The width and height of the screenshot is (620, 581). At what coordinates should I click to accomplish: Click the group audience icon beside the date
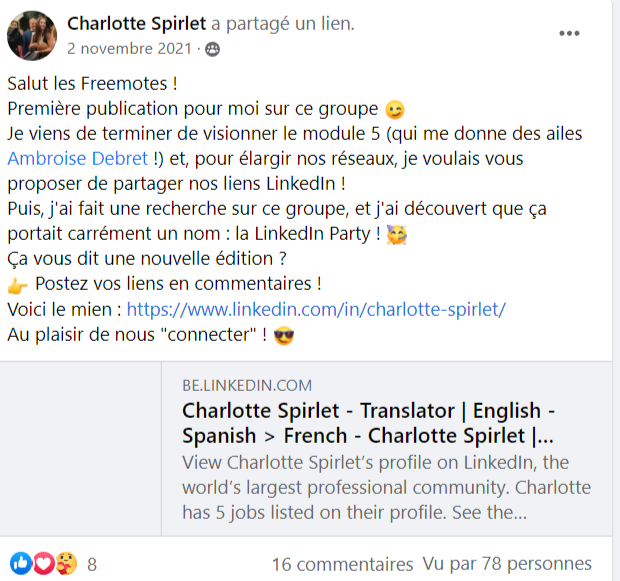[212, 48]
